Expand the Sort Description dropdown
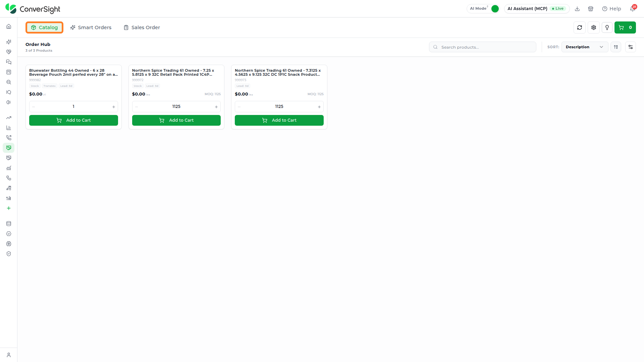The image size is (644, 362). 585,47
